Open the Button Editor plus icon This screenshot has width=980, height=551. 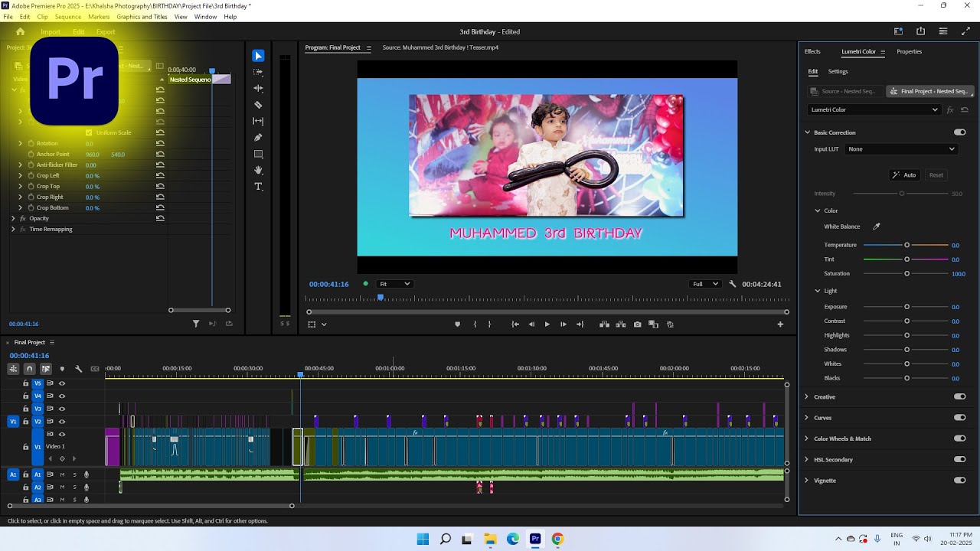tap(780, 324)
